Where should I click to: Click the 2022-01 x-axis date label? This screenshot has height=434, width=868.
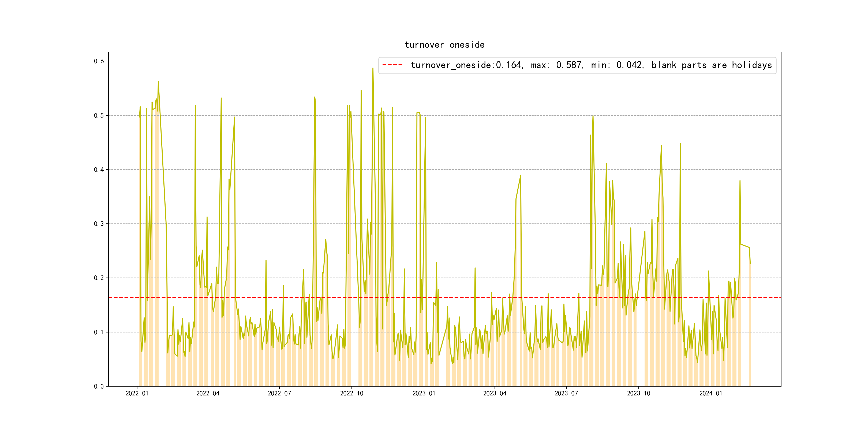tap(137, 394)
